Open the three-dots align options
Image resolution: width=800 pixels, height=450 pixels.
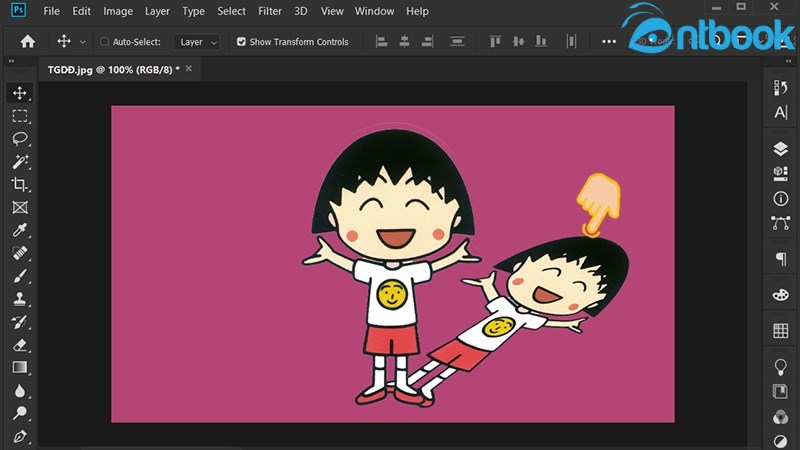pos(609,42)
